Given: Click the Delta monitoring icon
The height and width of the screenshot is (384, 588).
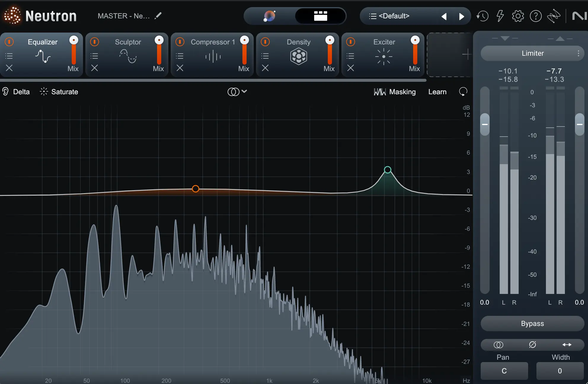Looking at the screenshot, I should [5, 92].
